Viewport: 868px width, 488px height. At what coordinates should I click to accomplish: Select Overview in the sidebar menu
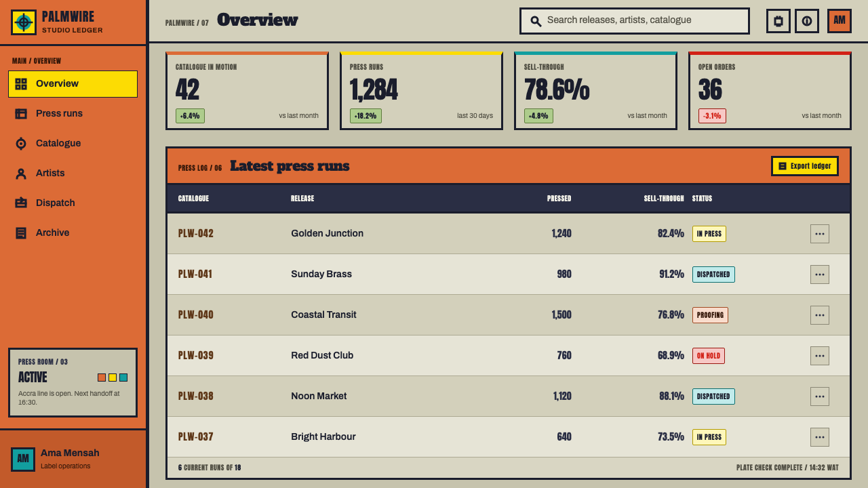pos(73,84)
